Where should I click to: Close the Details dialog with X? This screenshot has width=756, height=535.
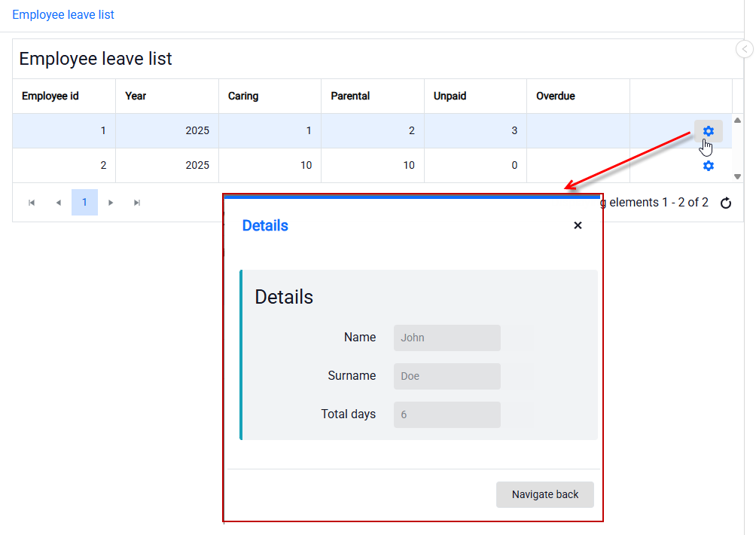point(578,225)
